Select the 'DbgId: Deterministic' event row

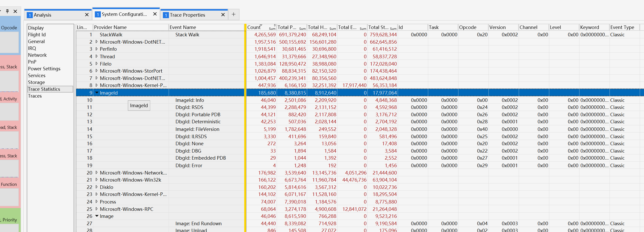point(360,122)
